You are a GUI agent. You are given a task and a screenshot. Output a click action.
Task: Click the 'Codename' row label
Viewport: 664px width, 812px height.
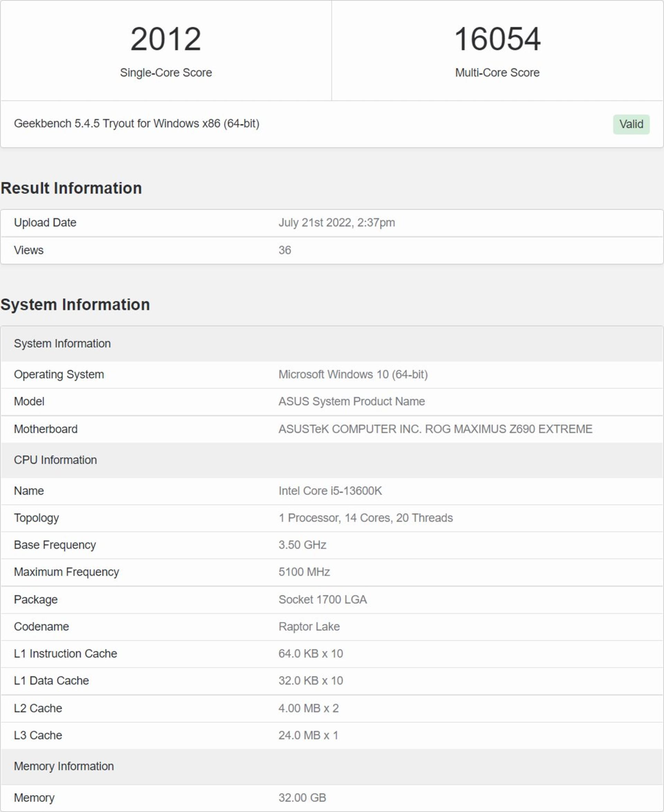pyautogui.click(x=41, y=627)
